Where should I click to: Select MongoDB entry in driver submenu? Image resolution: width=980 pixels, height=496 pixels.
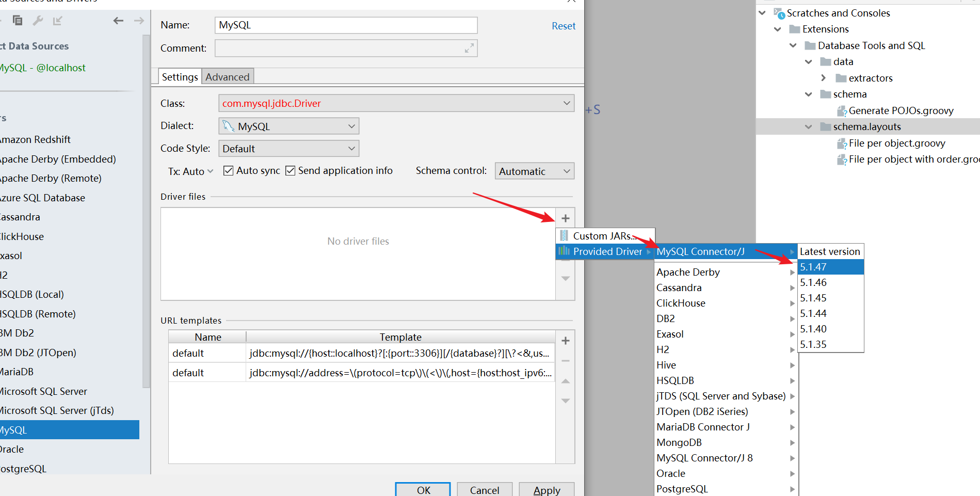click(726, 442)
